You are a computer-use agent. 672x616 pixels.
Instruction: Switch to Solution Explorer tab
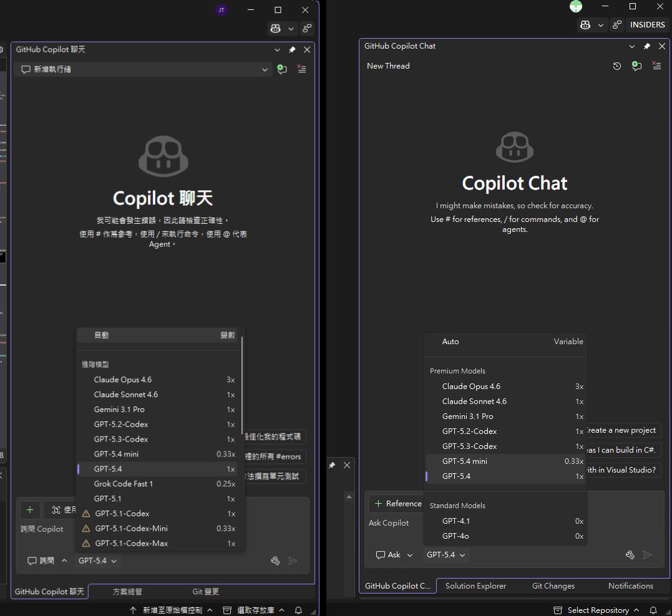475,586
